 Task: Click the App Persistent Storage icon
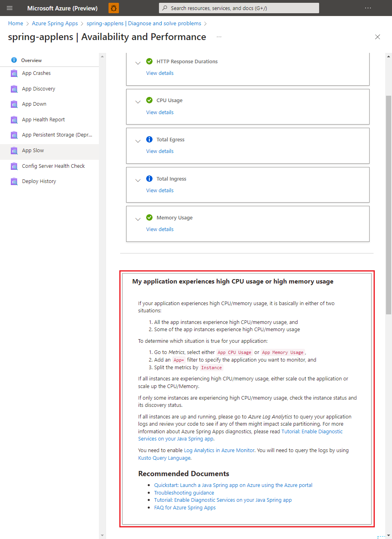14,135
